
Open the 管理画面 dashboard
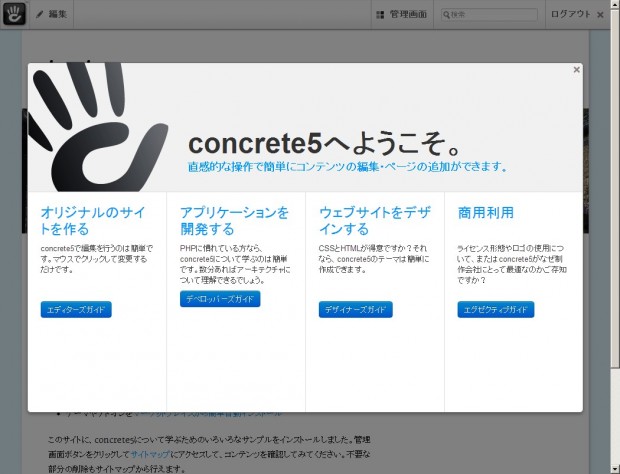(402, 14)
